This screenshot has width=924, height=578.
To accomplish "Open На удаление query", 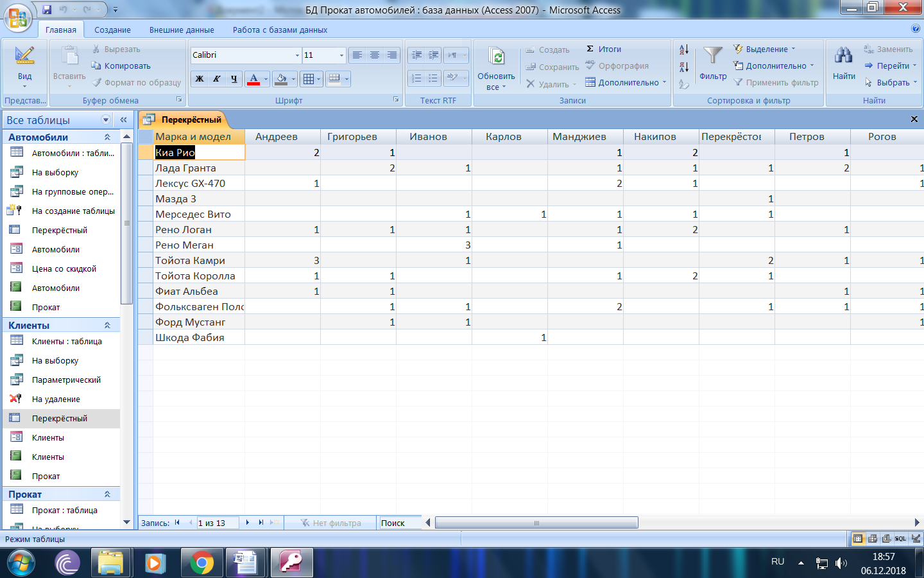I will (62, 399).
